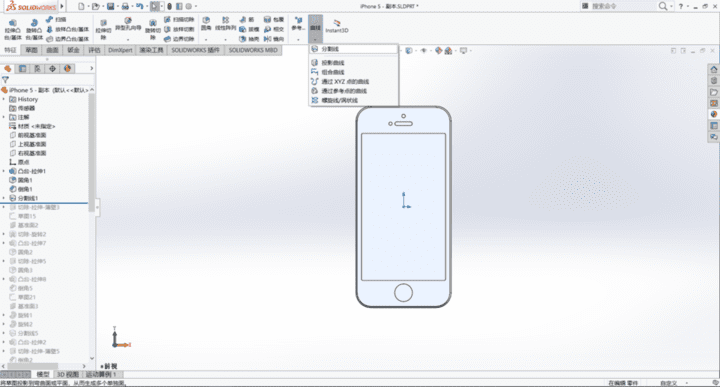Open the Hole Wizard (异型孔向导) tool
The image size is (720, 387).
128,25
